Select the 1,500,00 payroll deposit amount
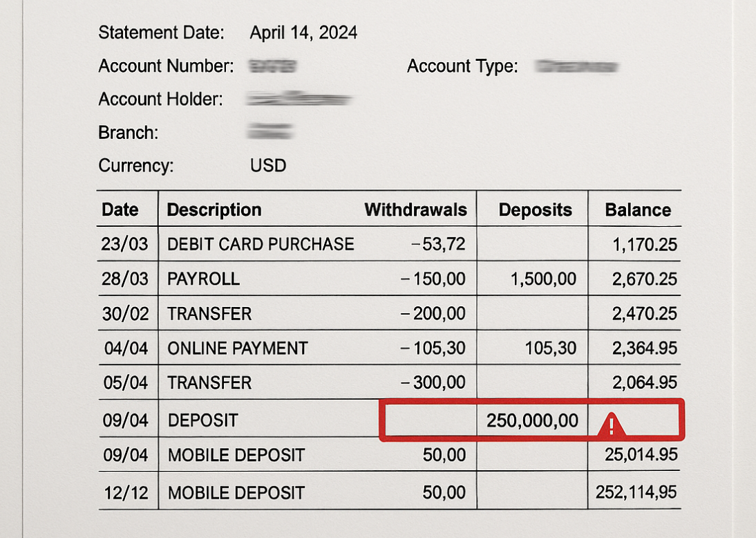756x538 pixels. click(x=543, y=279)
